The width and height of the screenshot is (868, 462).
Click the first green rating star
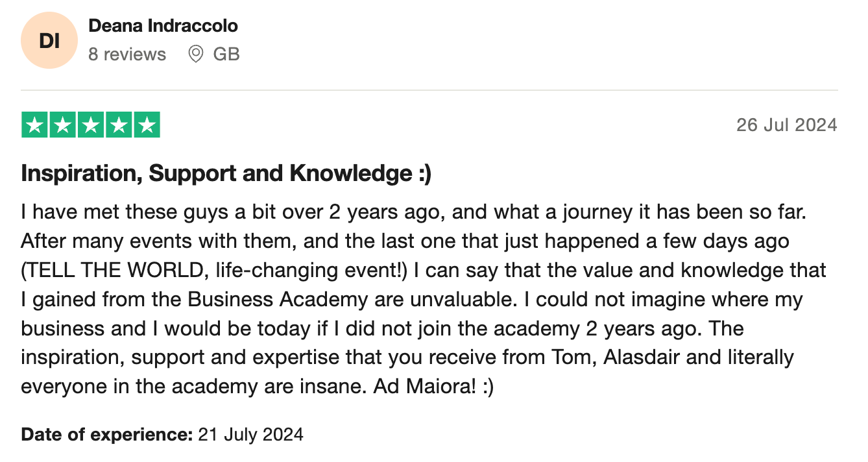coord(35,125)
